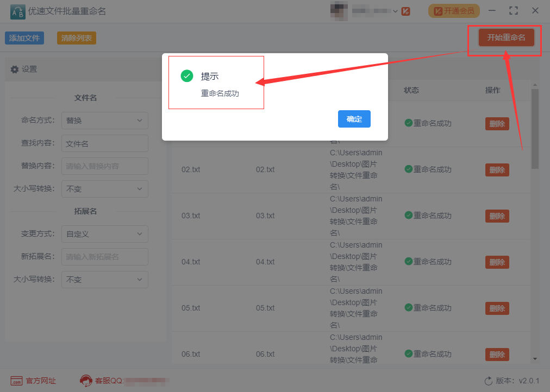Open the file name 大小写转换 dropdown
The width and height of the screenshot is (550, 392).
point(105,189)
